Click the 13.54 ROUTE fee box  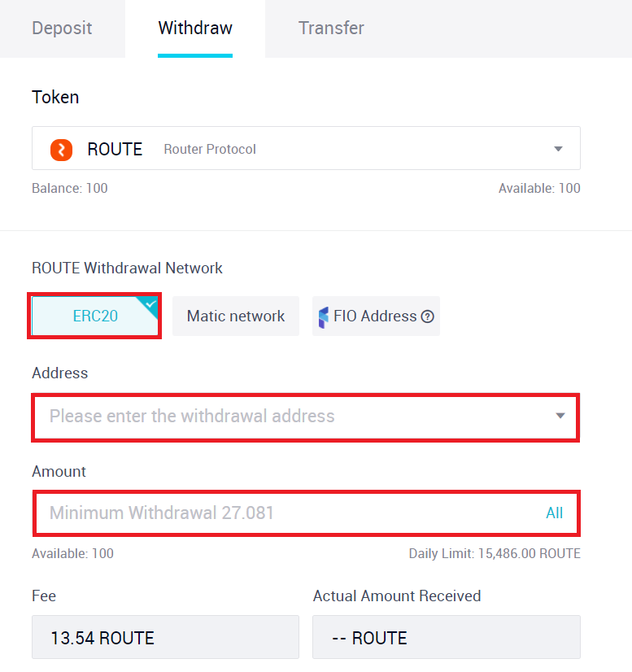coord(165,637)
